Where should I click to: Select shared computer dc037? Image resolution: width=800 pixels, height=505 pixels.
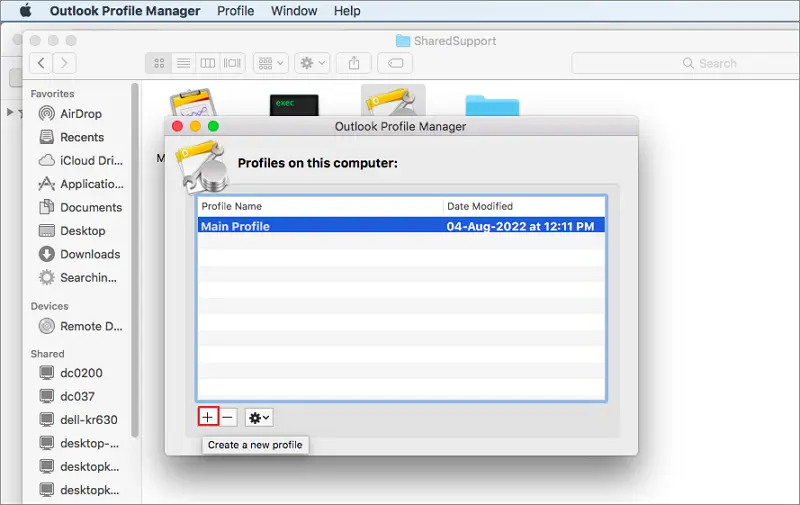click(77, 397)
